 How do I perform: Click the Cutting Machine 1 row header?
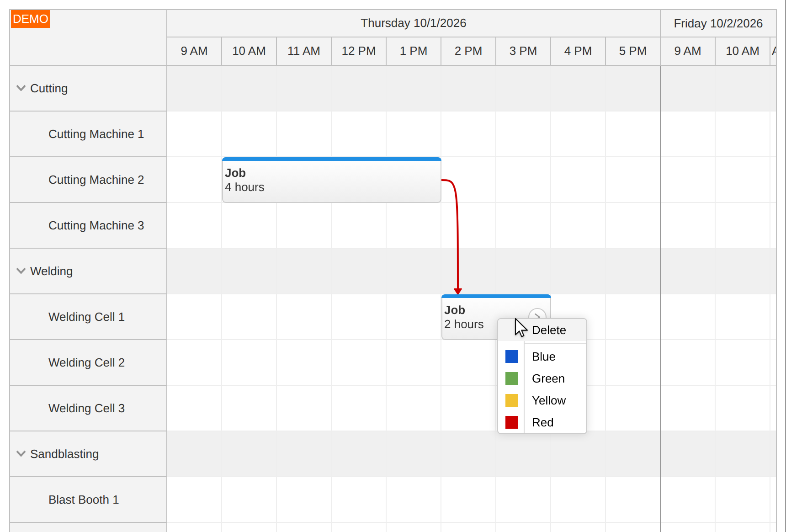click(88, 134)
